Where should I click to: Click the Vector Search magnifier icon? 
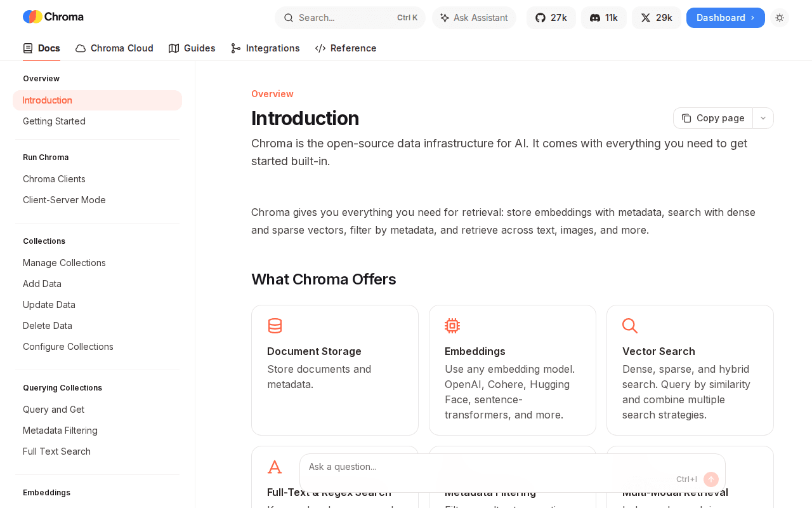point(630,326)
